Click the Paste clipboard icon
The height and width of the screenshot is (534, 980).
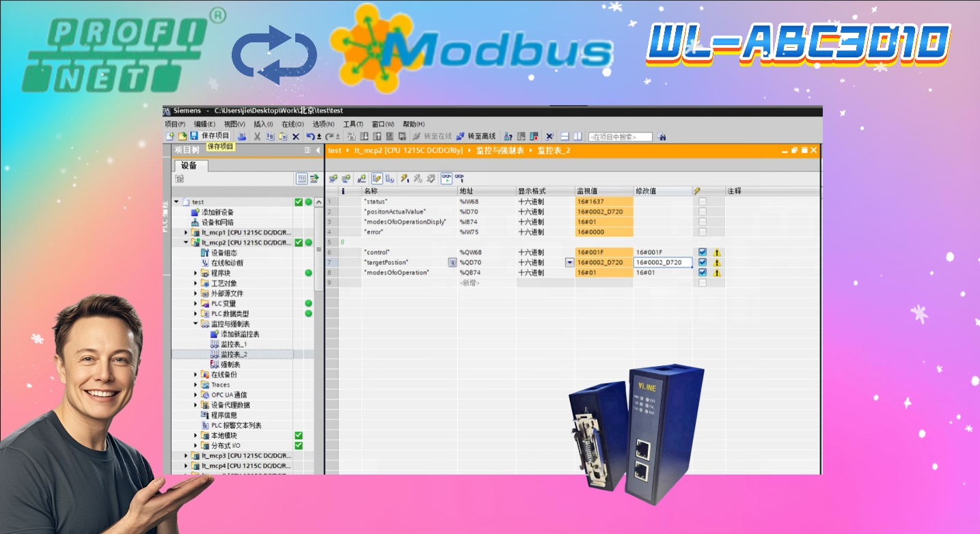(284, 136)
